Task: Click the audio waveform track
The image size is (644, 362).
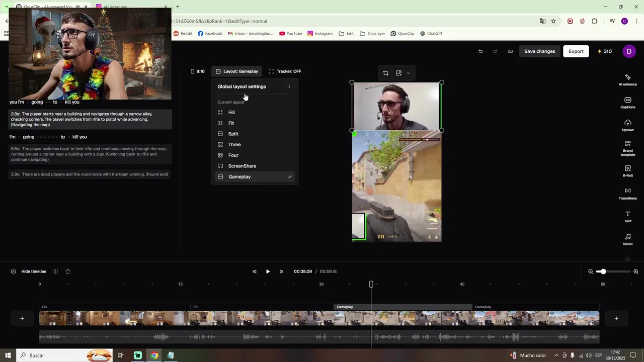Action: pyautogui.click(x=319, y=337)
